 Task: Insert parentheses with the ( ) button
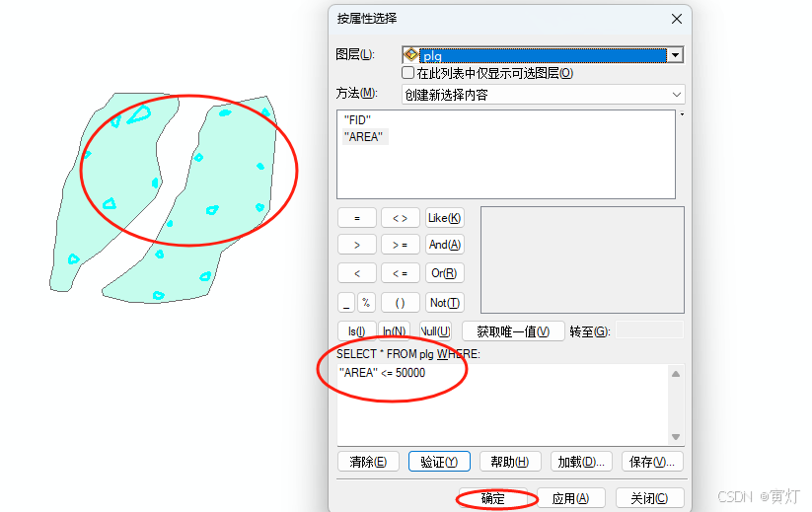tap(400, 302)
